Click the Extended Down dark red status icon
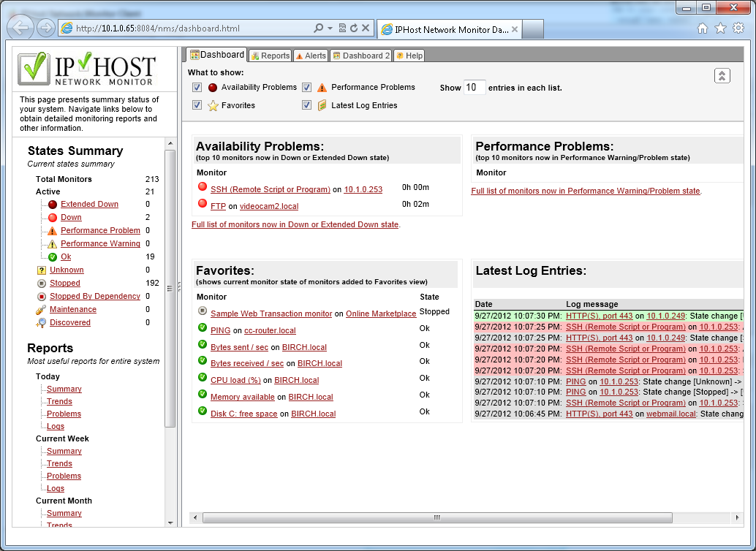The height and width of the screenshot is (551, 756). 53,205
